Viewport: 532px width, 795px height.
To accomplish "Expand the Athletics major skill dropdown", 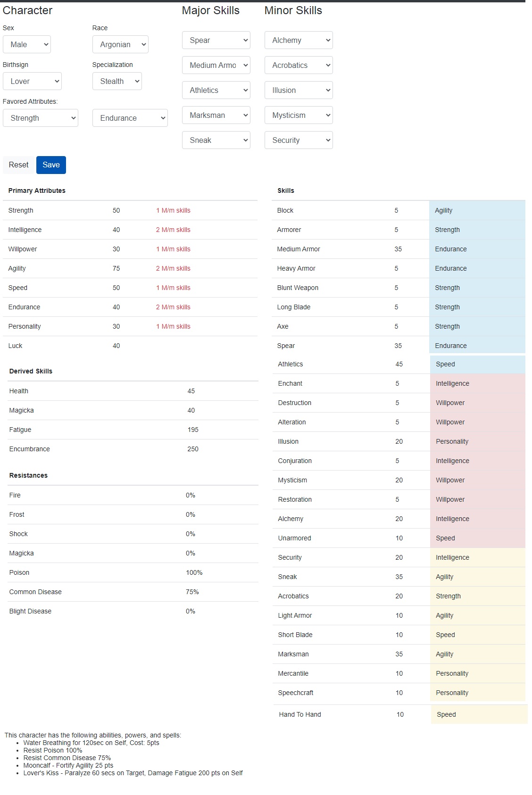I will pos(216,90).
